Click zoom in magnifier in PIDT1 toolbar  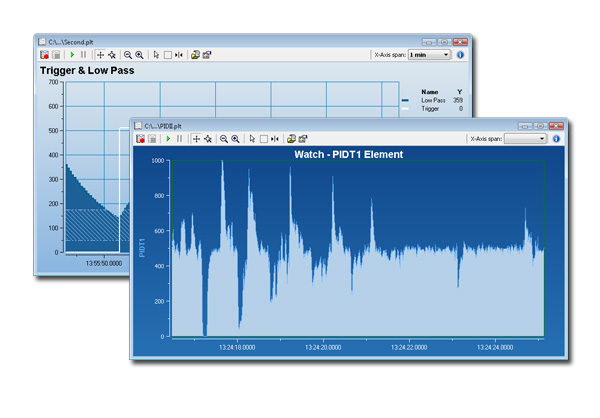point(235,138)
